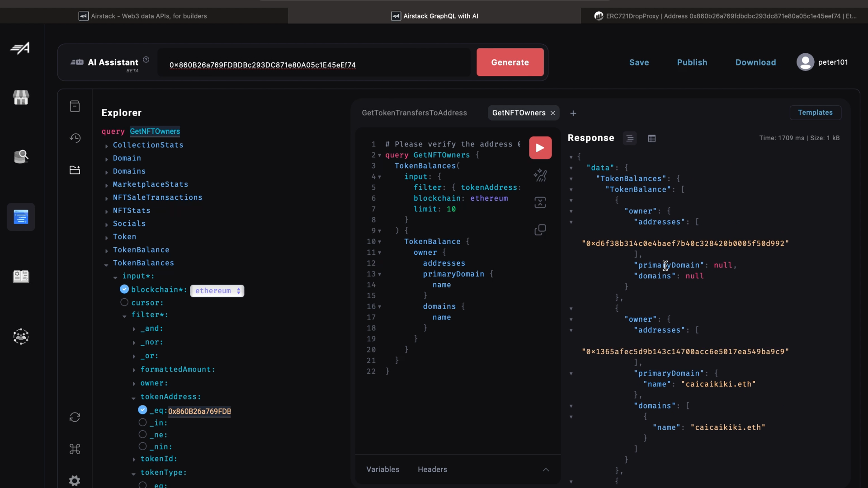Image resolution: width=868 pixels, height=488 pixels.
Task: Enable the cursor: field checkbox
Action: [124, 302]
